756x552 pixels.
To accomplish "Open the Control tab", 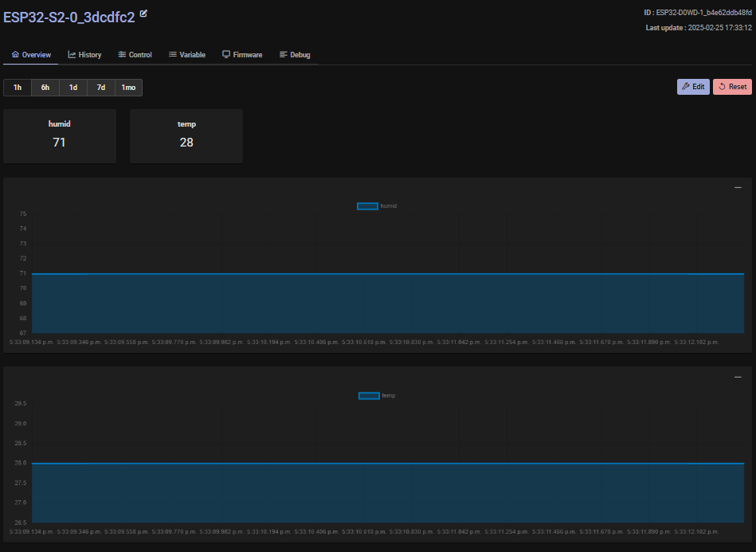I will pos(135,55).
